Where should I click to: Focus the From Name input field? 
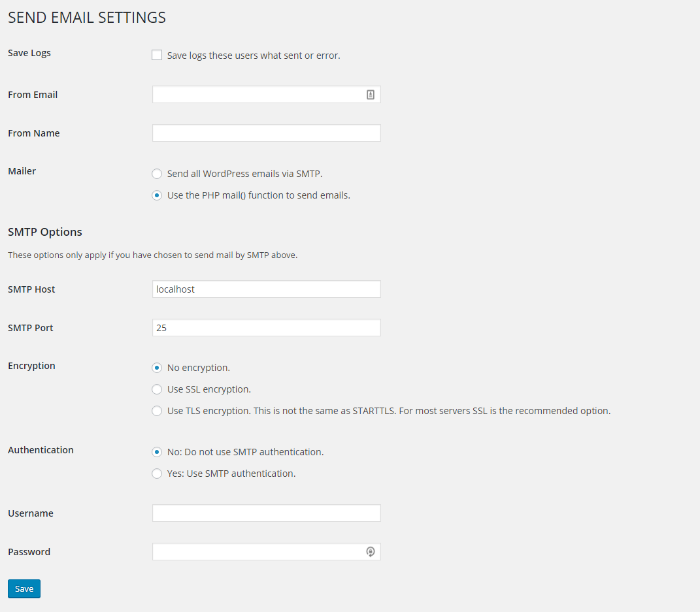click(267, 133)
